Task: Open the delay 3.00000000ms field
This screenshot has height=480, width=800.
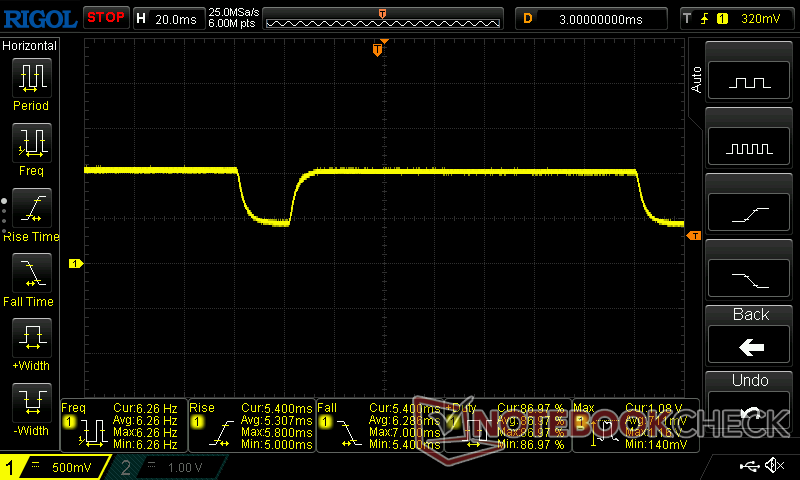Action: (x=591, y=18)
